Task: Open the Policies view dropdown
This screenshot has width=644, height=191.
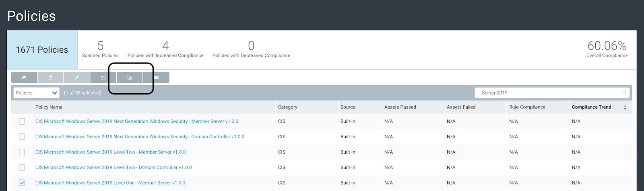Action: pos(36,93)
